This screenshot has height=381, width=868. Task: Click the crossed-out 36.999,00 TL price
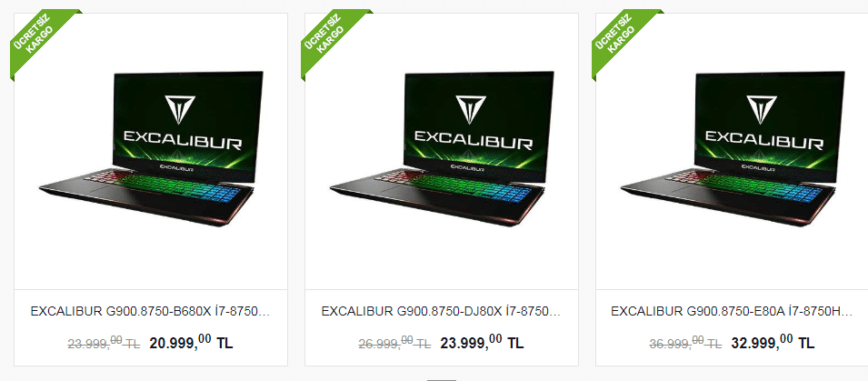685,343
